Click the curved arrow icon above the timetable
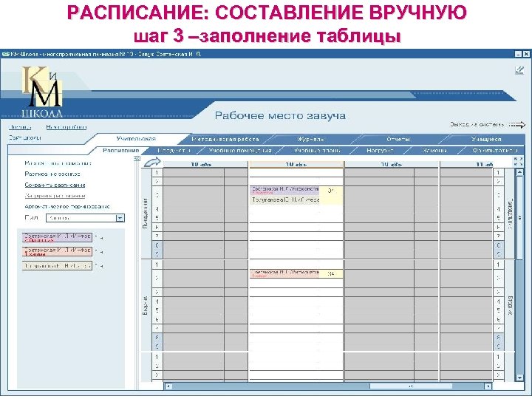 (152, 162)
